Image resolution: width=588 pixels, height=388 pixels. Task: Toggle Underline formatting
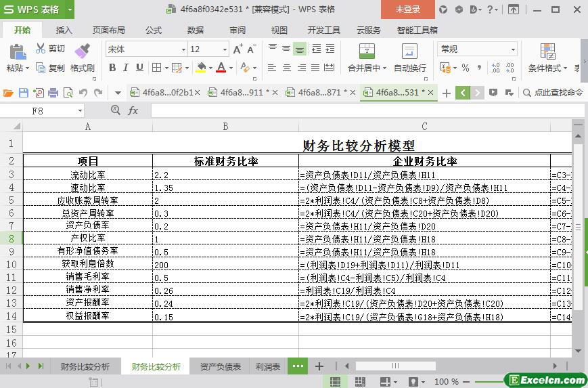pos(139,68)
